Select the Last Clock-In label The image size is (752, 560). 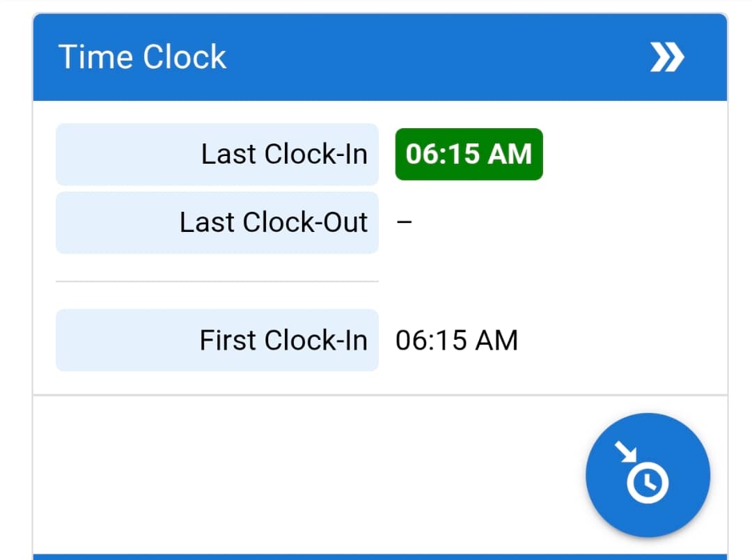pyautogui.click(x=284, y=155)
